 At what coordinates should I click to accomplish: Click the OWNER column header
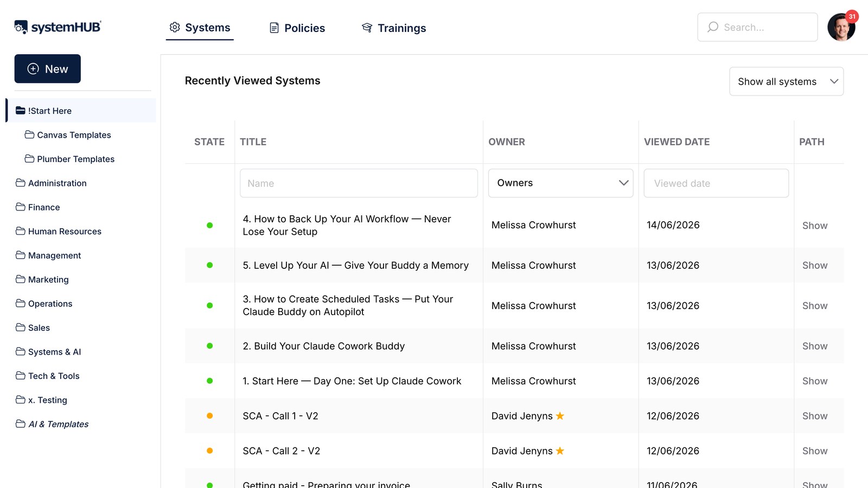pos(507,142)
